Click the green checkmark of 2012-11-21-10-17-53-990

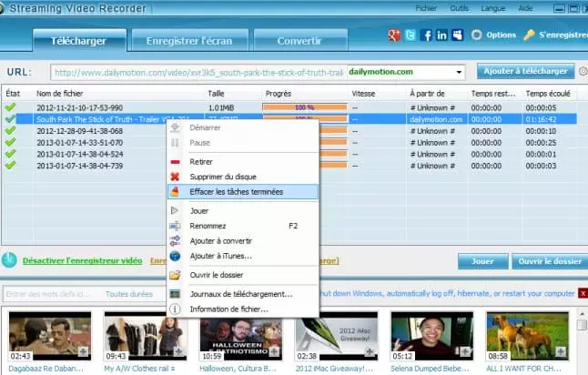click(11, 107)
